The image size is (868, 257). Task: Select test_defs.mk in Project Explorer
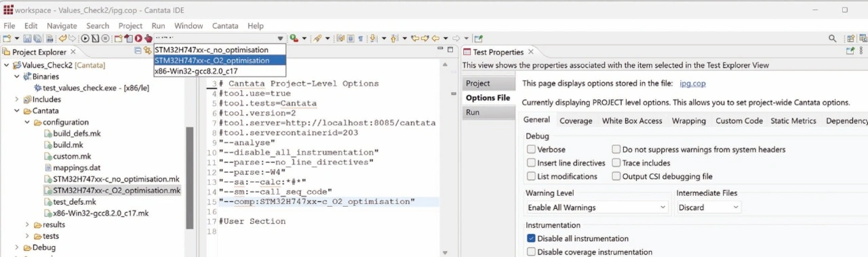tap(69, 201)
